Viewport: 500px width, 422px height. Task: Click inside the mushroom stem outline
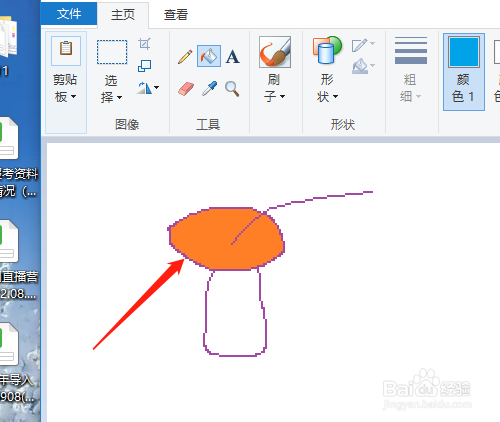235,313
